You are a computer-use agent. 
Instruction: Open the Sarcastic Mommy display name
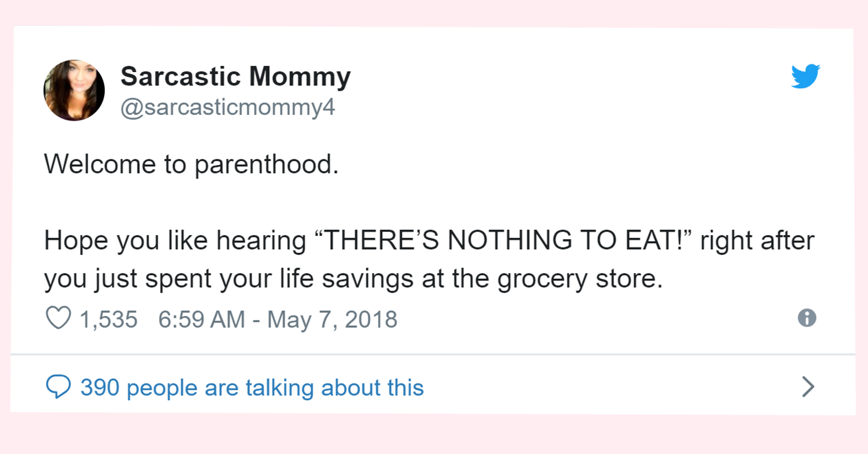(x=235, y=76)
